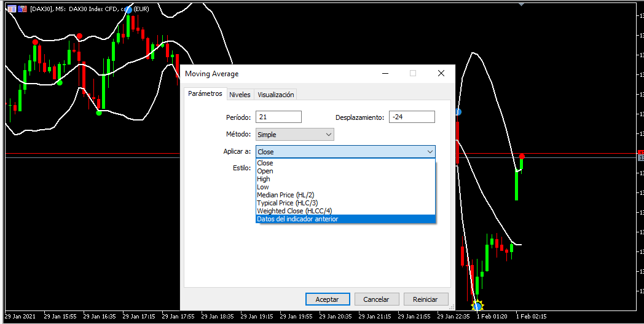Click the Desplazamiento input field
This screenshot has height=324, width=644.
[x=412, y=117]
